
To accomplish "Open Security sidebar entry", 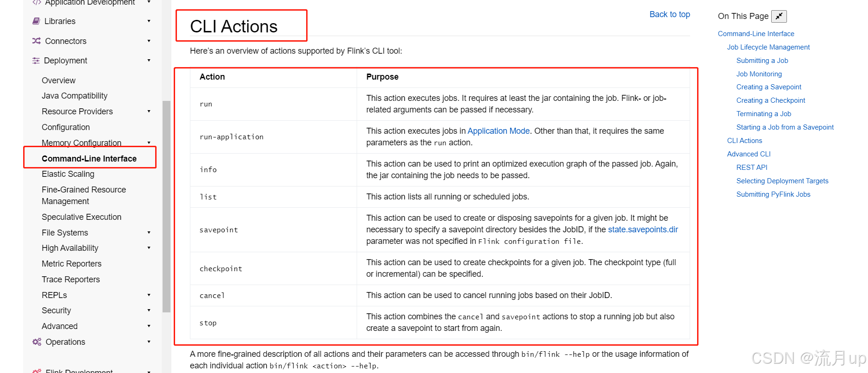I will pyautogui.click(x=57, y=311).
